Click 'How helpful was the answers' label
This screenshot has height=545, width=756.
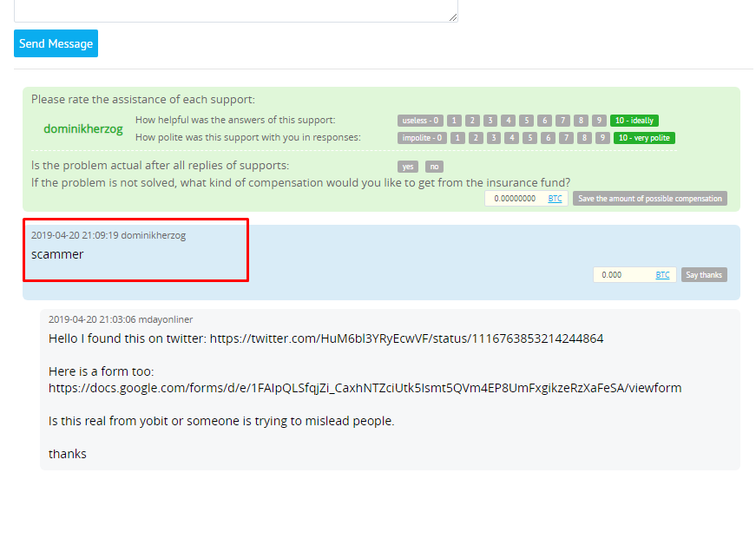[x=235, y=120]
